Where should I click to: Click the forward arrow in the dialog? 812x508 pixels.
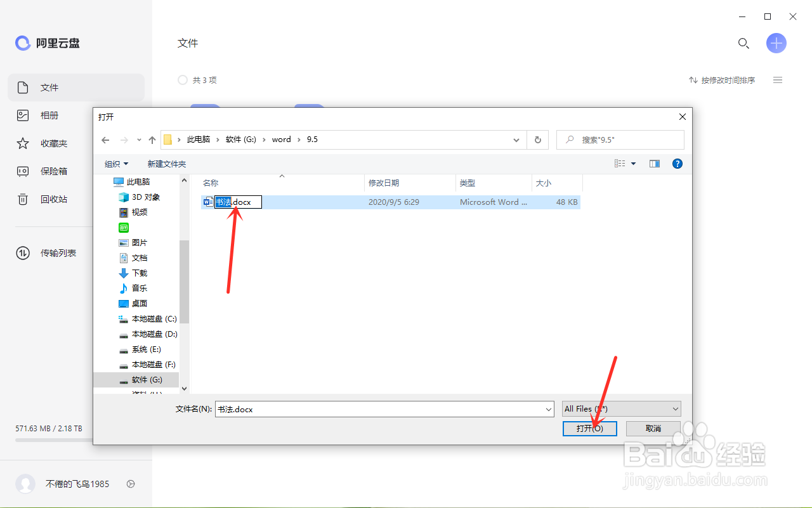tap(124, 140)
